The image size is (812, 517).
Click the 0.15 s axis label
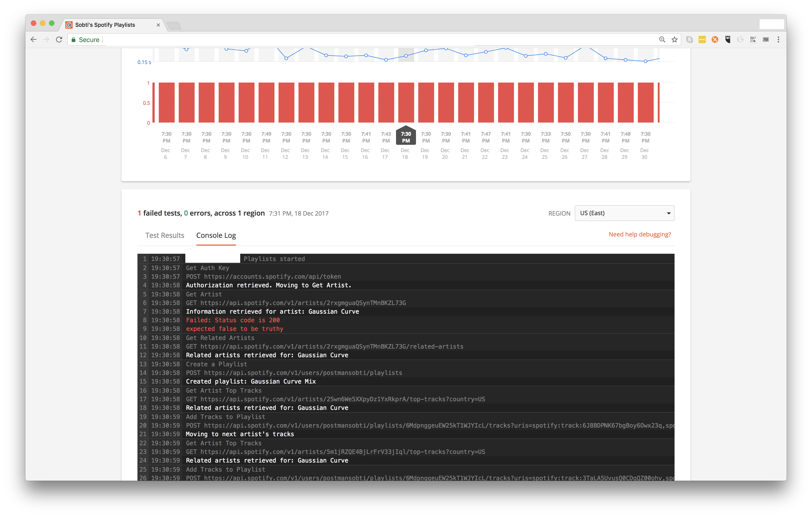click(x=144, y=62)
